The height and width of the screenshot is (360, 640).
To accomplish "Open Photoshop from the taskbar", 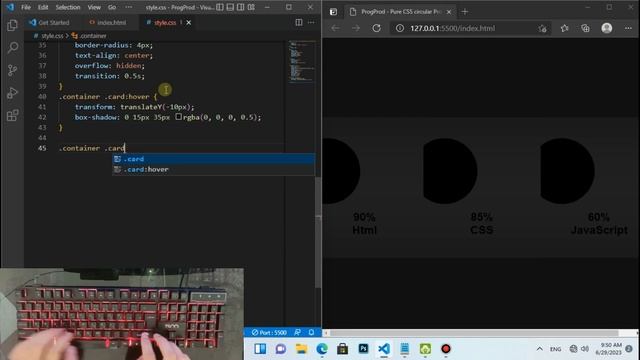I will pos(363,349).
